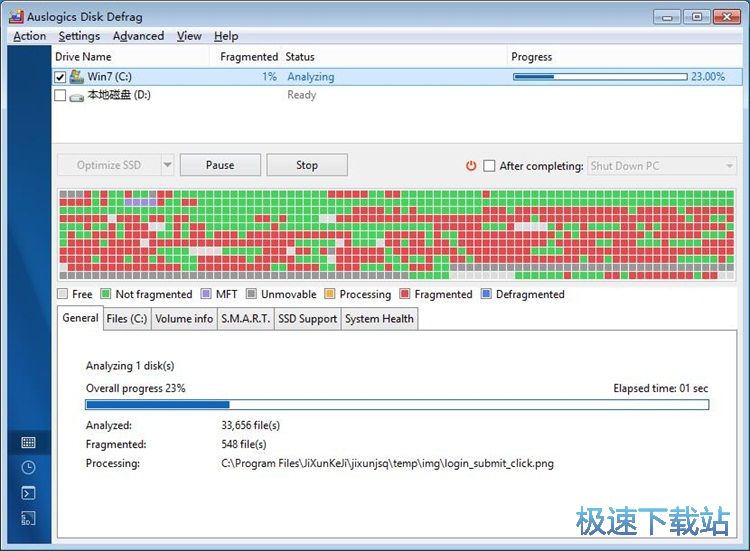The image size is (750, 551).
Task: Expand the Optimize SSD dropdown arrow
Action: pyautogui.click(x=167, y=166)
